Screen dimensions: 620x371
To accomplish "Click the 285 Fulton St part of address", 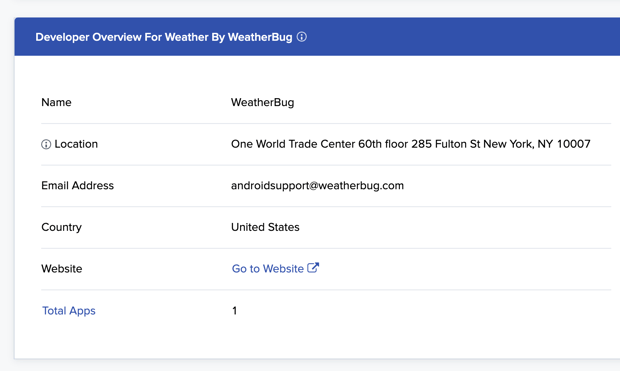I will (446, 144).
